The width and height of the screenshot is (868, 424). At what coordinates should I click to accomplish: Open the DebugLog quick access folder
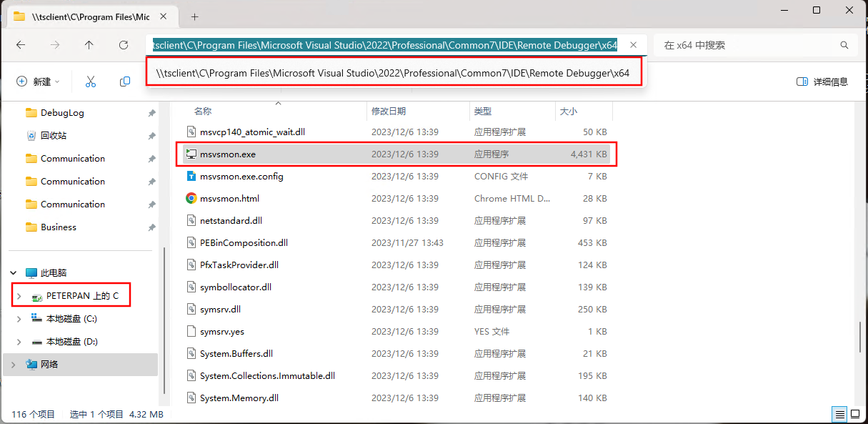point(62,113)
